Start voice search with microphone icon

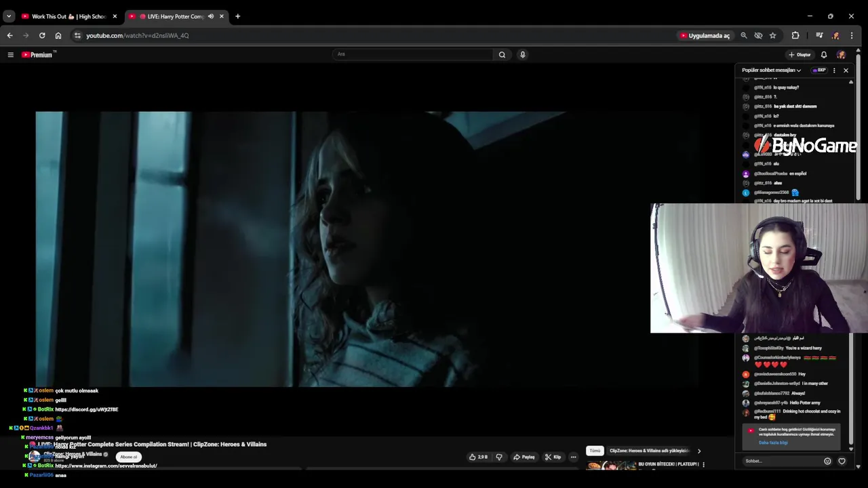522,55
